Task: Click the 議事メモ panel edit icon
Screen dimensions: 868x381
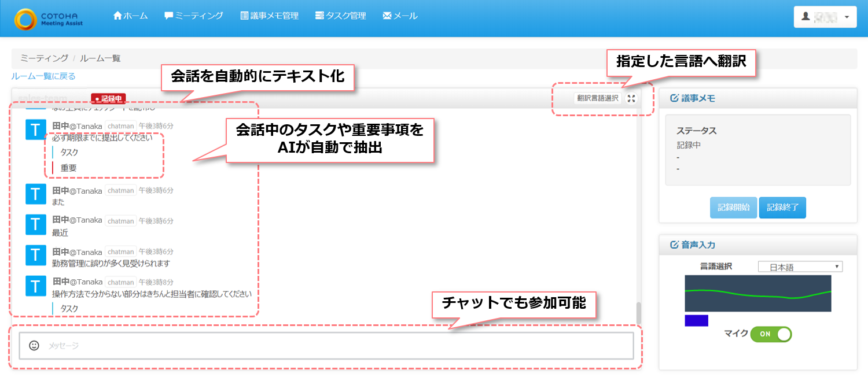Action: (x=674, y=98)
